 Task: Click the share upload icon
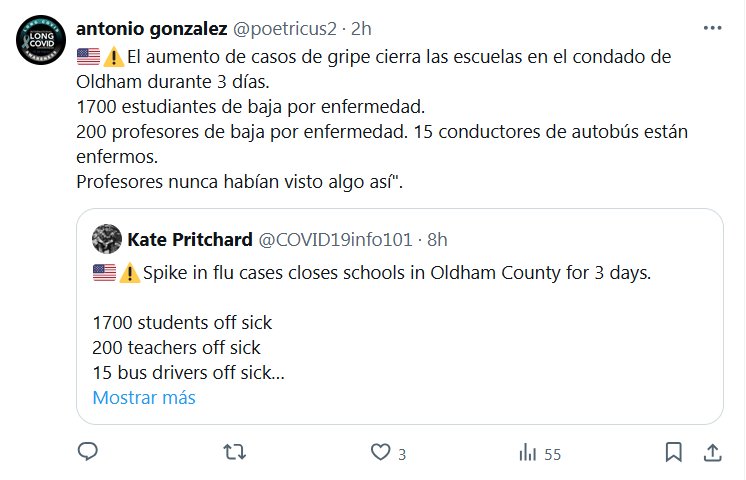point(712,453)
